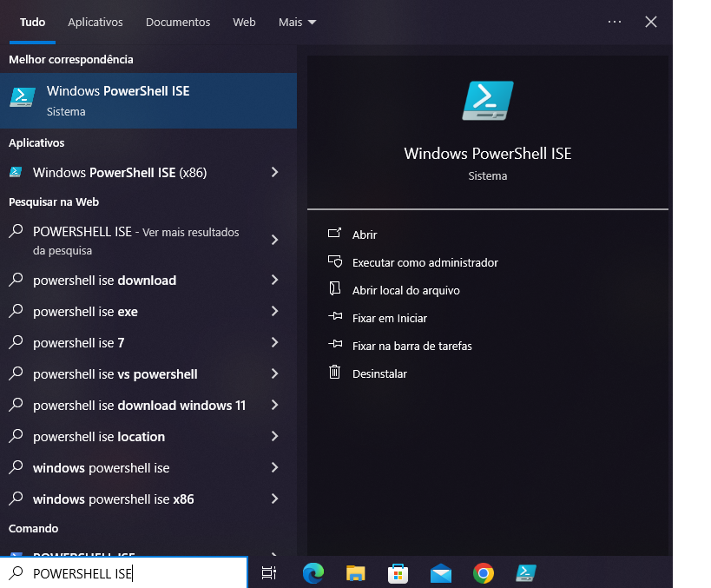The height and width of the screenshot is (588, 711).
Task: Switch to the Aplicativos tab
Action: pos(95,22)
